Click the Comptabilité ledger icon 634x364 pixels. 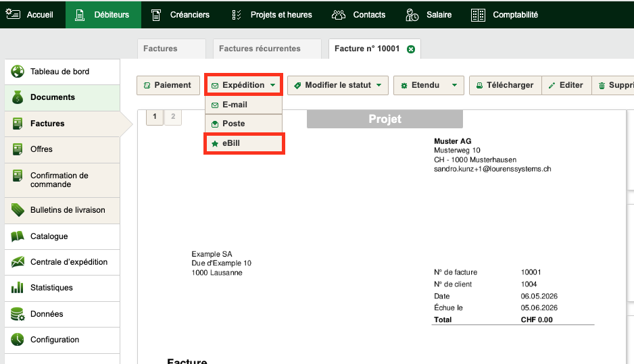coord(478,15)
